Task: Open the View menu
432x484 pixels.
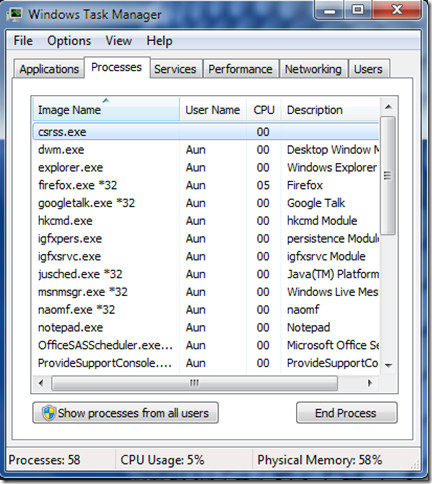Action: point(119,41)
